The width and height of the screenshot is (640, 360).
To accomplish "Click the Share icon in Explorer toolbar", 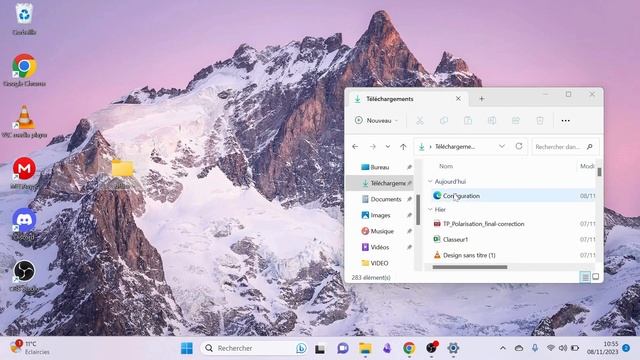I will coord(516,120).
